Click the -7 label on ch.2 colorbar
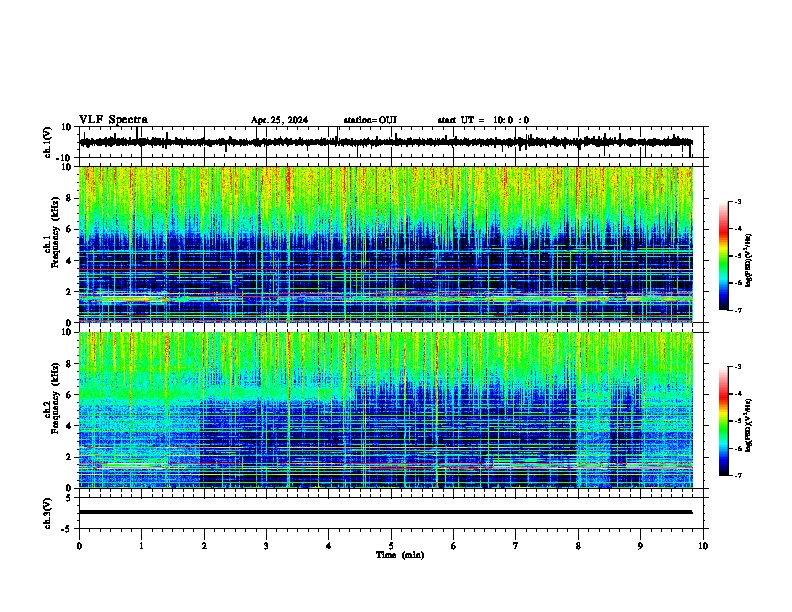The width and height of the screenshot is (792, 612). (x=737, y=475)
